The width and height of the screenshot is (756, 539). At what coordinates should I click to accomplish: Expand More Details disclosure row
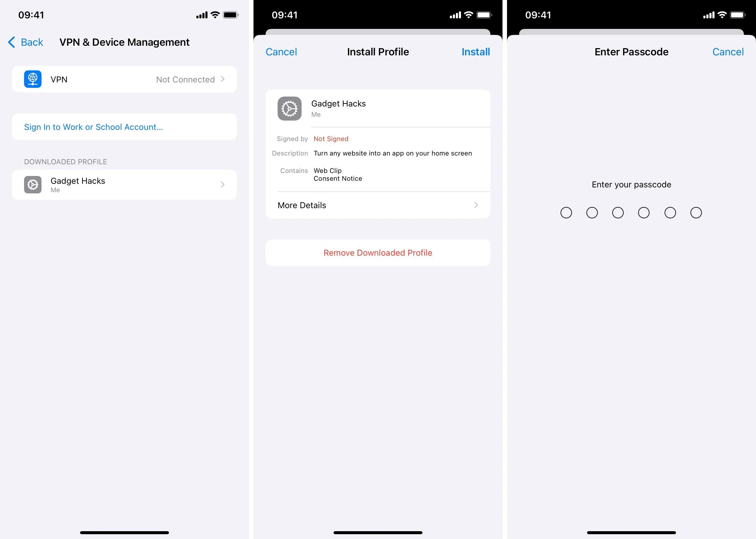(x=377, y=205)
